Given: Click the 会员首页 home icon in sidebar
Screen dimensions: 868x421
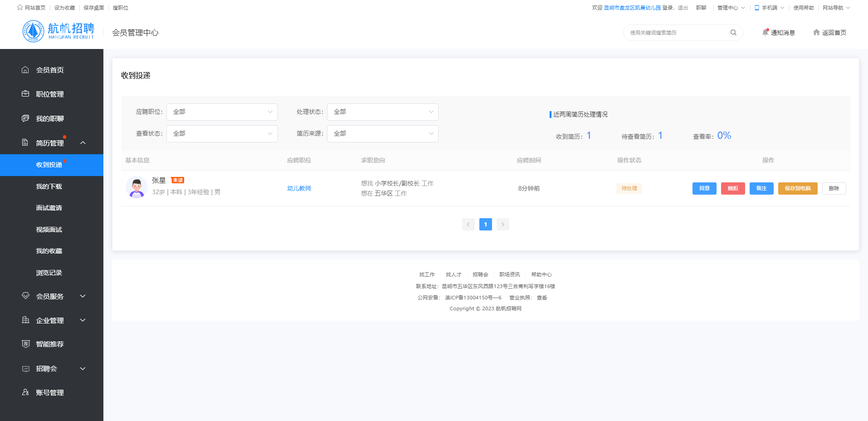Looking at the screenshot, I should point(25,70).
